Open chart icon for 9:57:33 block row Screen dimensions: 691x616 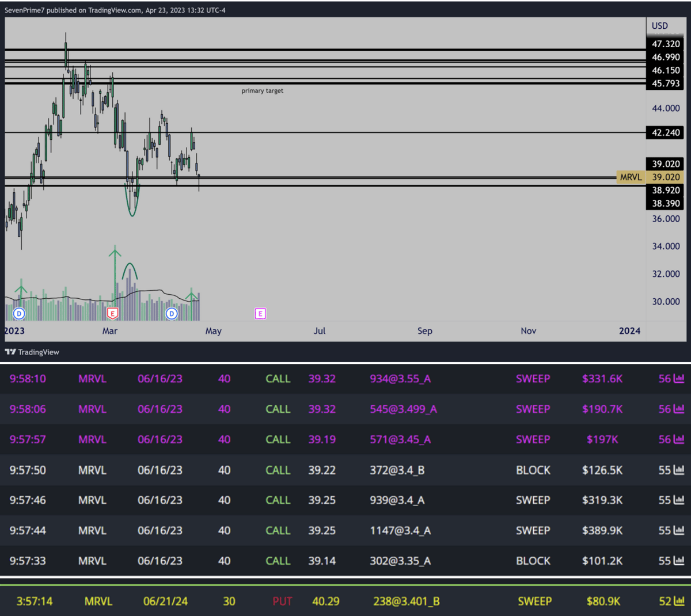point(679,561)
